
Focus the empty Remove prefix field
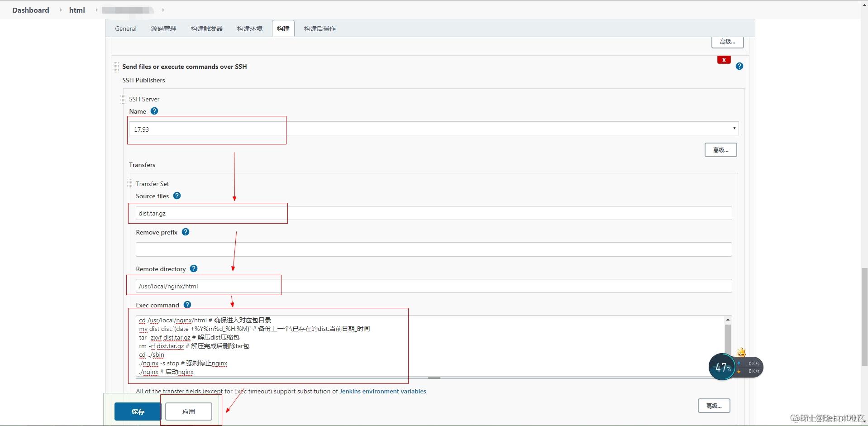(434, 249)
